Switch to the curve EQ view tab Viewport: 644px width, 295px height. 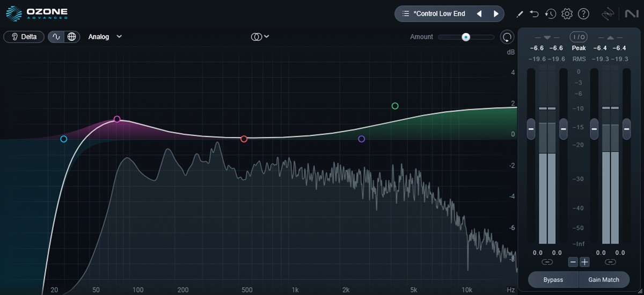56,37
